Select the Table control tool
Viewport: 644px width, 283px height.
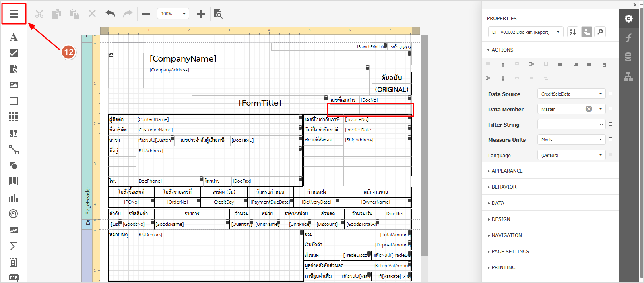tap(14, 117)
